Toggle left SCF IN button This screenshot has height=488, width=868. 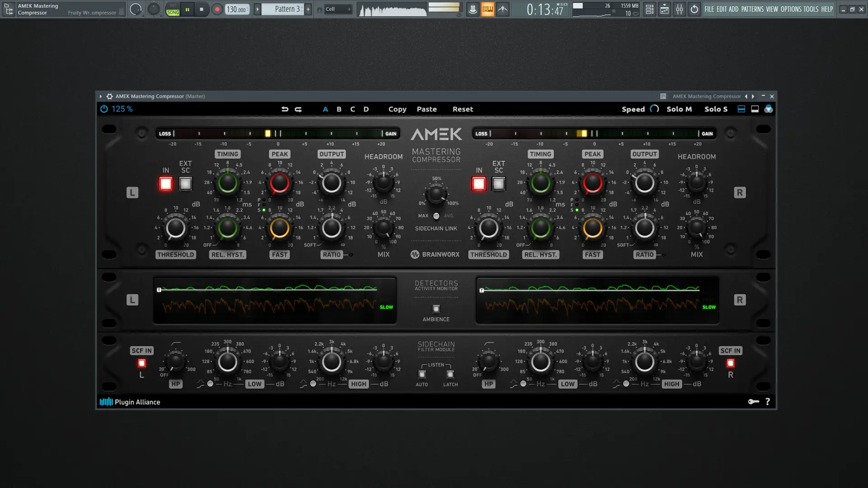pyautogui.click(x=142, y=363)
